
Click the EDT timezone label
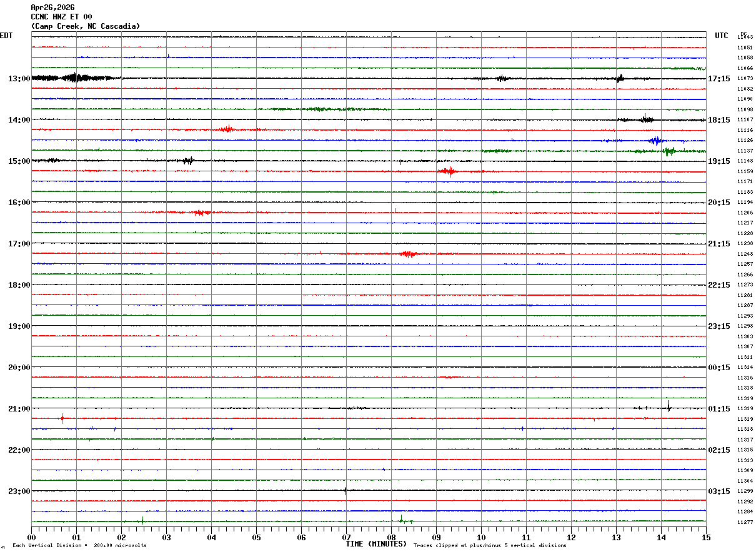coord(6,36)
